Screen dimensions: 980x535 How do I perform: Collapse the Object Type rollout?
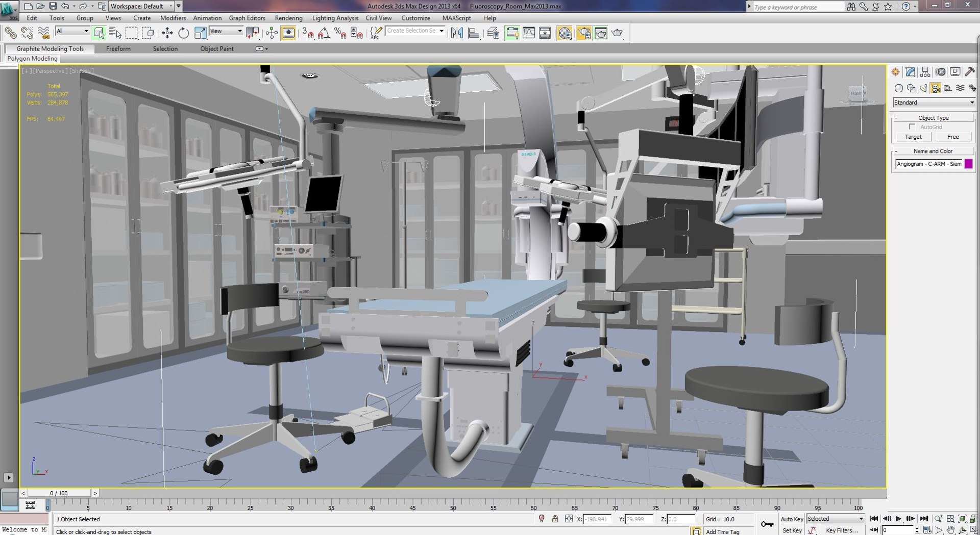point(934,118)
